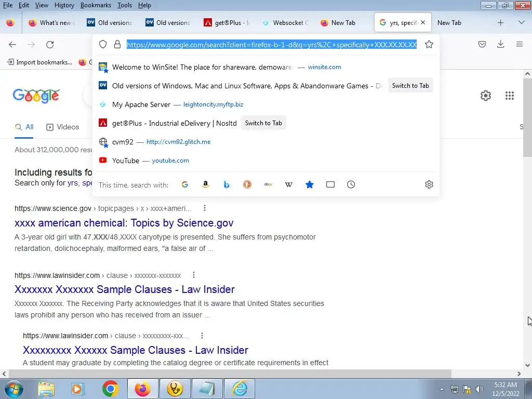Open the Help menu
This screenshot has height=399, width=532.
point(144,5)
